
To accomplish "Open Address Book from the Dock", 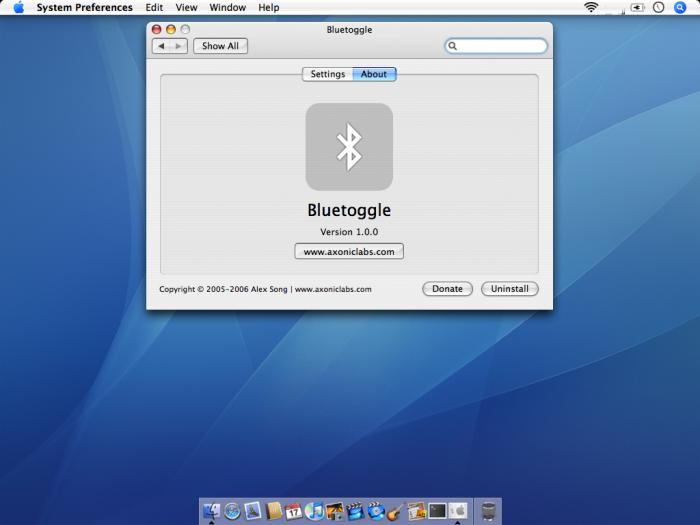I will [x=273, y=511].
